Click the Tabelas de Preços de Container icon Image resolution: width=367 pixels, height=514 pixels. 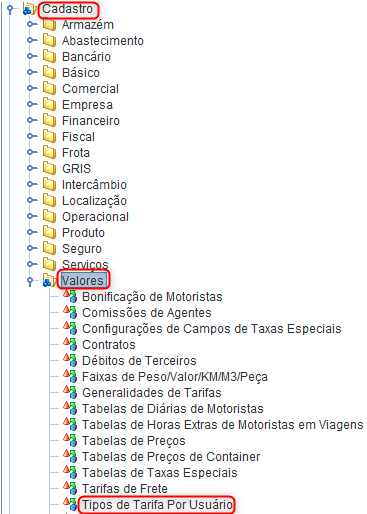pos(70,456)
